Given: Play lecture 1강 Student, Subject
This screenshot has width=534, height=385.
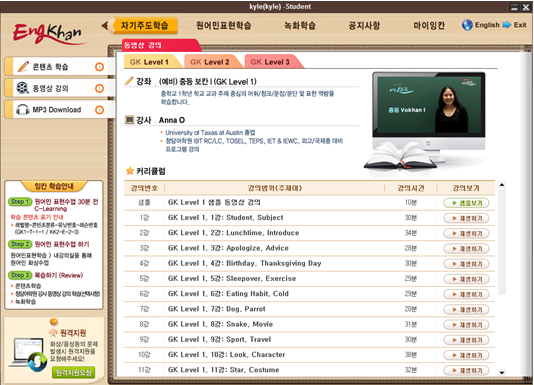Looking at the screenshot, I should (466, 218).
